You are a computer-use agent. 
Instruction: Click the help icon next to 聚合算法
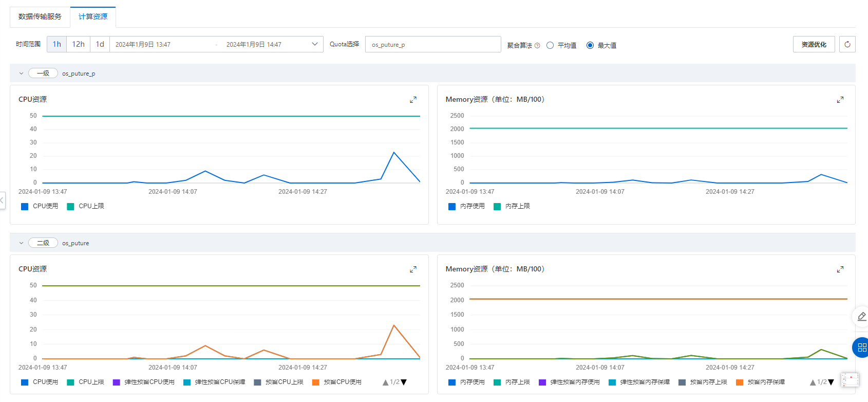click(537, 45)
